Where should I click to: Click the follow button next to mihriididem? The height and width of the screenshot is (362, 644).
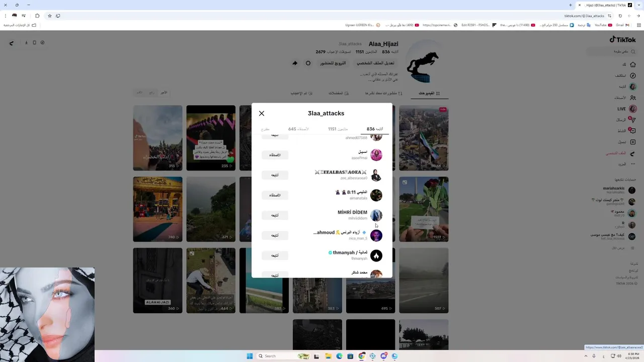pos(275,215)
